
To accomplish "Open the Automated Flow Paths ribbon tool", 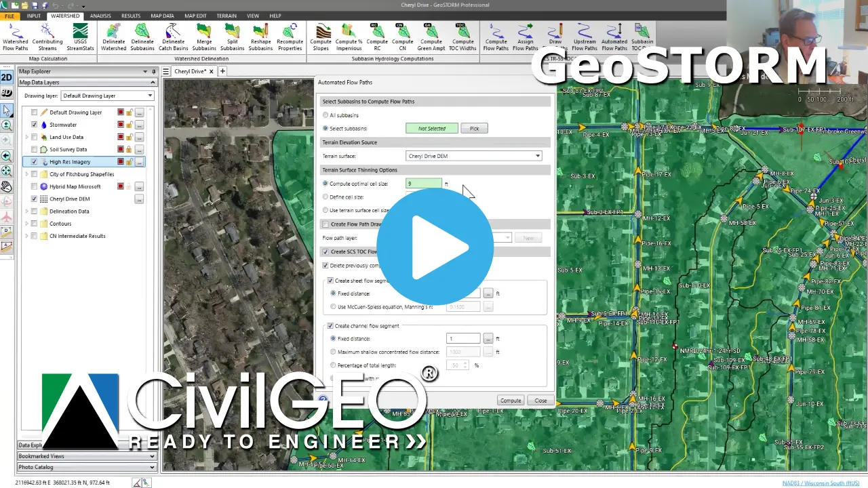I will (x=614, y=37).
